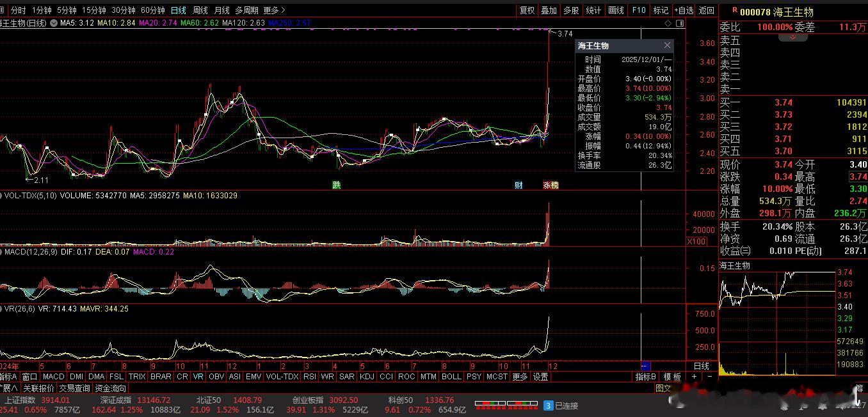Expand the 更多 periods menu

tap(274, 10)
